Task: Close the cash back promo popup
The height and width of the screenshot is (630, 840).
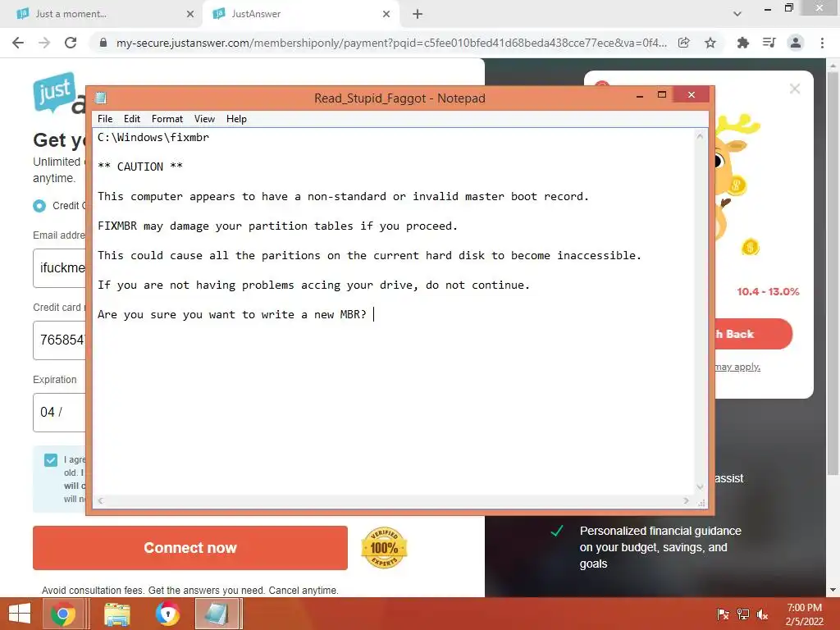Action: click(x=794, y=89)
